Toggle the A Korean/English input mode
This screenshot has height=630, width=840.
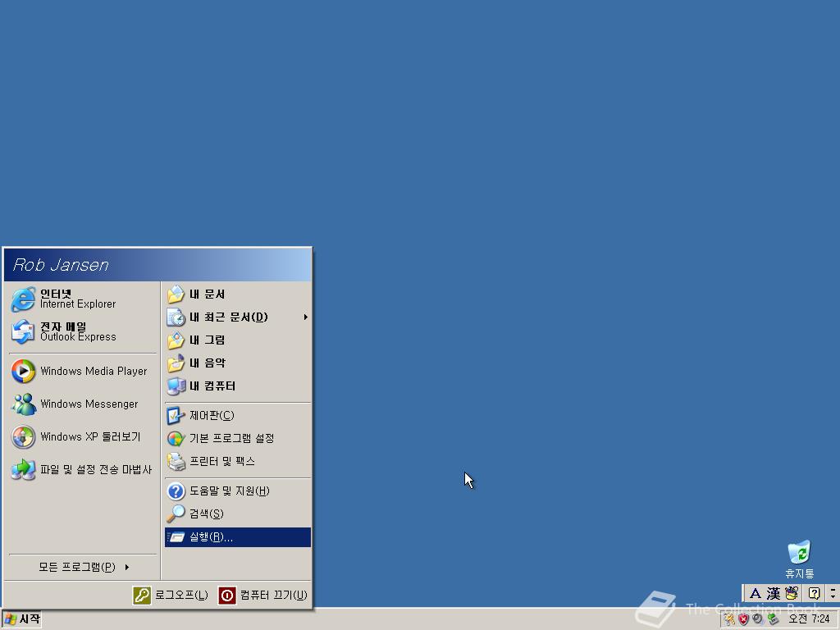756,594
